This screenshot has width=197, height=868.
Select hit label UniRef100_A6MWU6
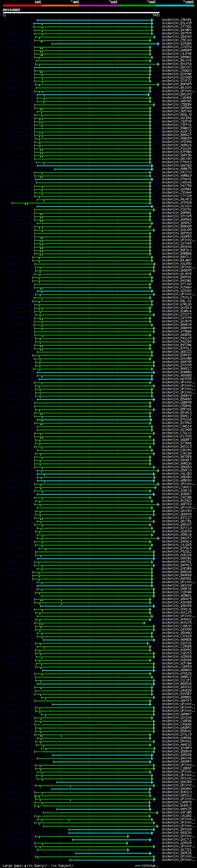pyautogui.click(x=177, y=640)
